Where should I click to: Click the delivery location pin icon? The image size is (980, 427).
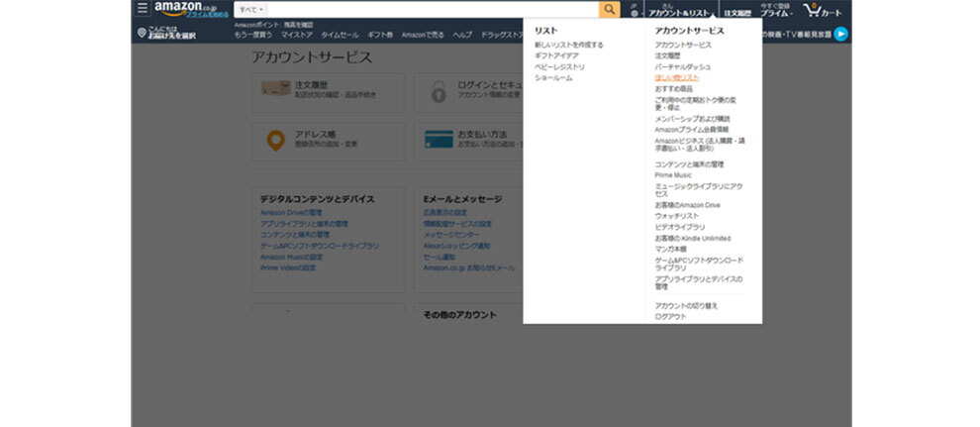pos(142,33)
